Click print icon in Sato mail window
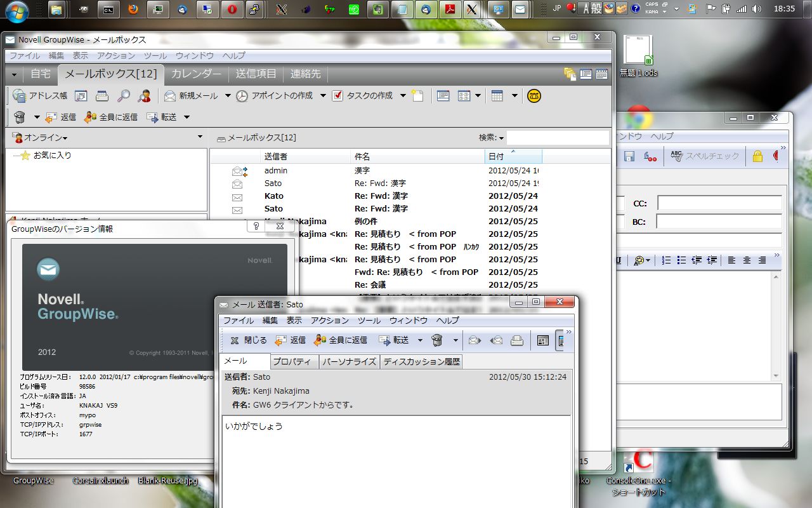812x508 pixels. 517,340
